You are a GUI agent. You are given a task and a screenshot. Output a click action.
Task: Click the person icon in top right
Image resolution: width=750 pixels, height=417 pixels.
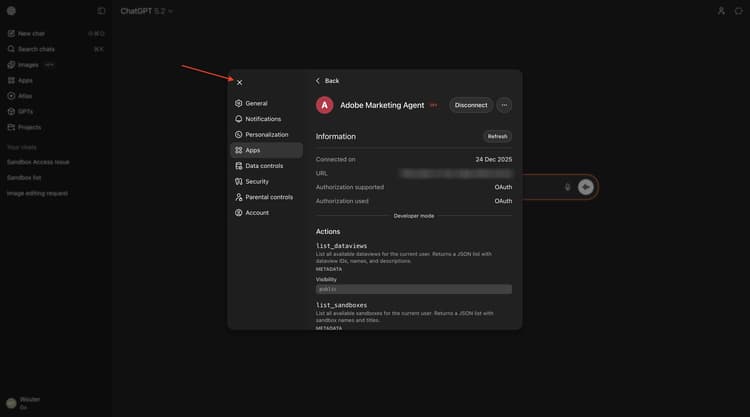click(721, 11)
